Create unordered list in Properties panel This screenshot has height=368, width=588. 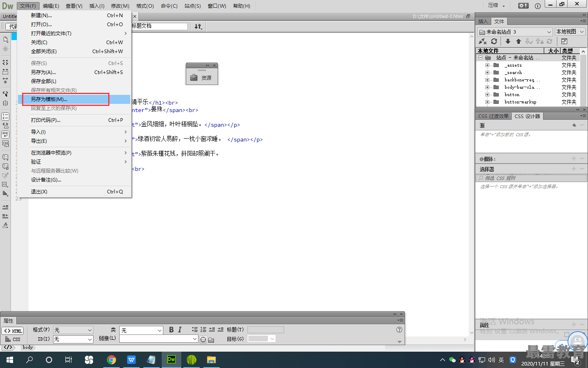(x=195, y=330)
